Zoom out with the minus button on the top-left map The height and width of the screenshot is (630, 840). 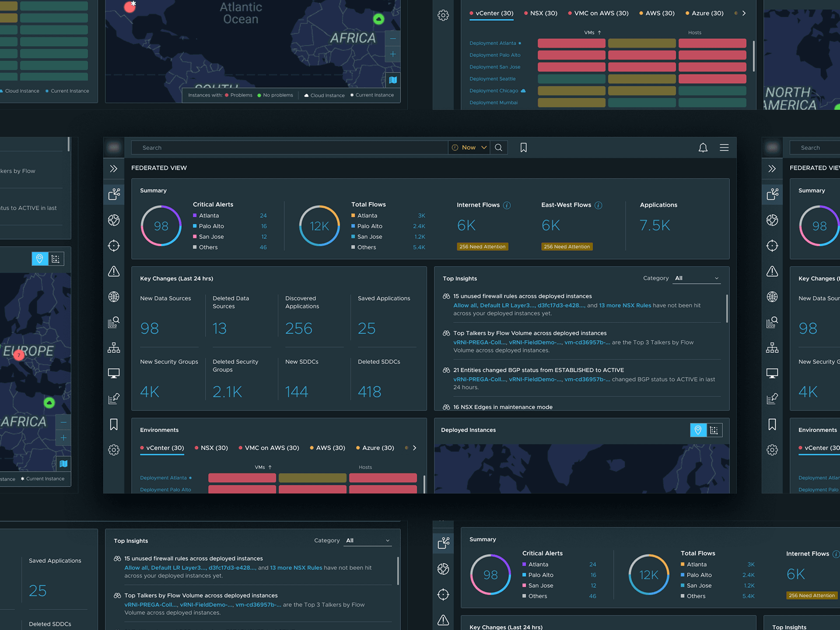[393, 38]
